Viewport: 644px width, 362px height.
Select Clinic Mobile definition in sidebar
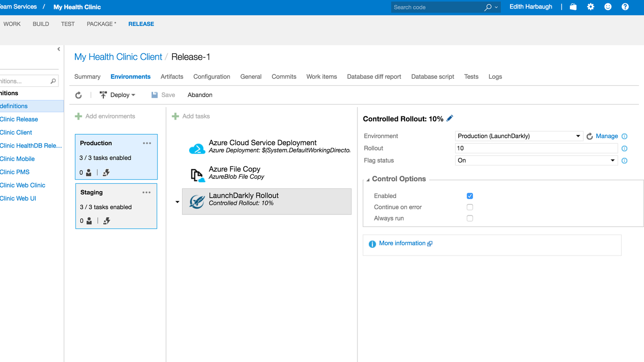click(17, 159)
